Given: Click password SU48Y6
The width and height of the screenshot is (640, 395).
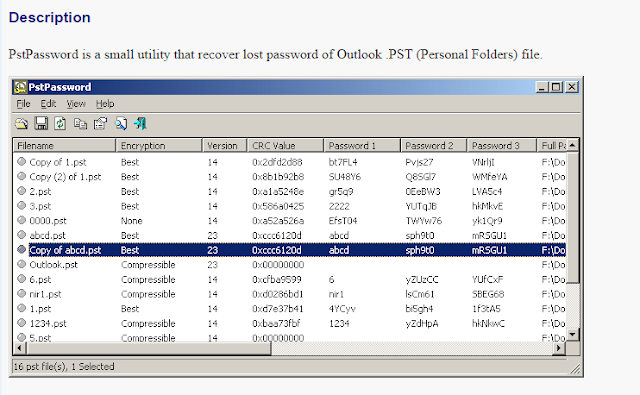Looking at the screenshot, I should pyautogui.click(x=345, y=177).
